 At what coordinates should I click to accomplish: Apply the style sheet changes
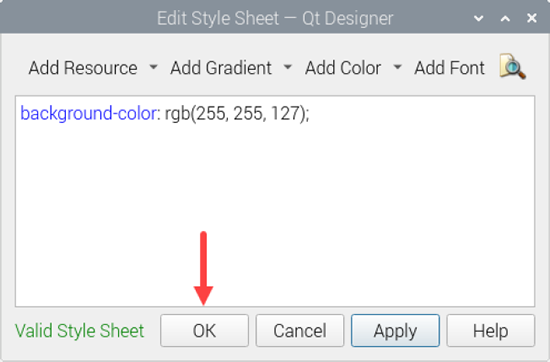(x=395, y=330)
